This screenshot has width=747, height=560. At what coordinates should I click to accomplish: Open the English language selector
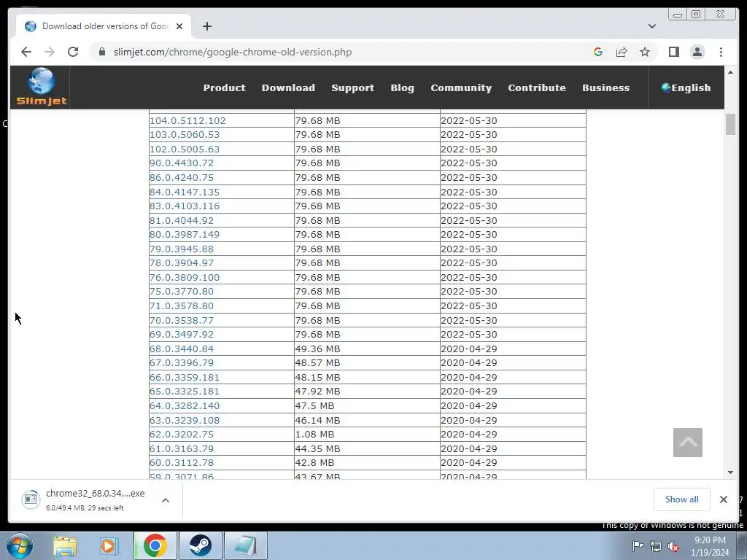coord(686,87)
